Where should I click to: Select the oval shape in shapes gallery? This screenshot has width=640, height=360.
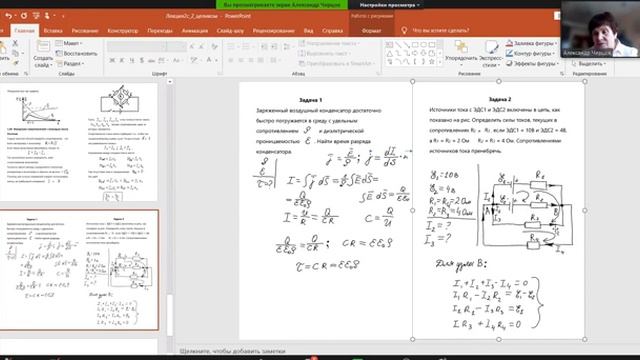click(x=424, y=44)
